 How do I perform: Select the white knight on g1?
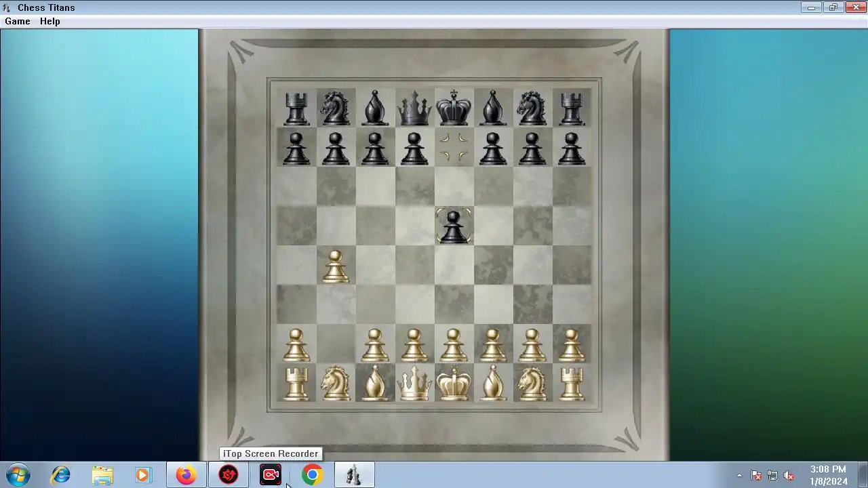pyautogui.click(x=532, y=384)
